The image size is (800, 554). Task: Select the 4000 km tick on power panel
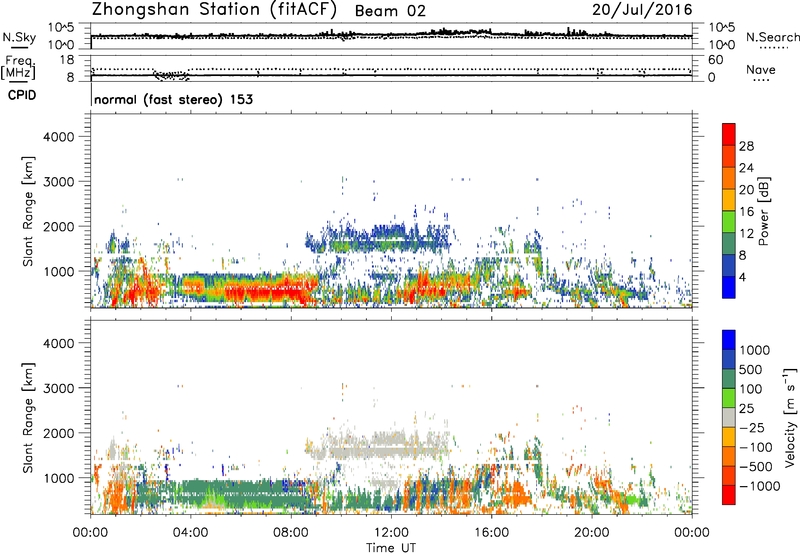pyautogui.click(x=58, y=137)
